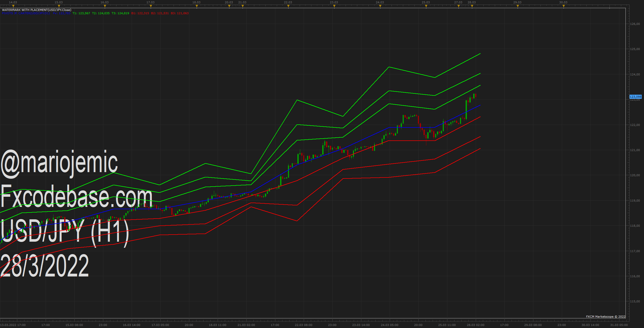Click the 23.03 day marker triangle
644x328 pixels.
click(334, 6)
